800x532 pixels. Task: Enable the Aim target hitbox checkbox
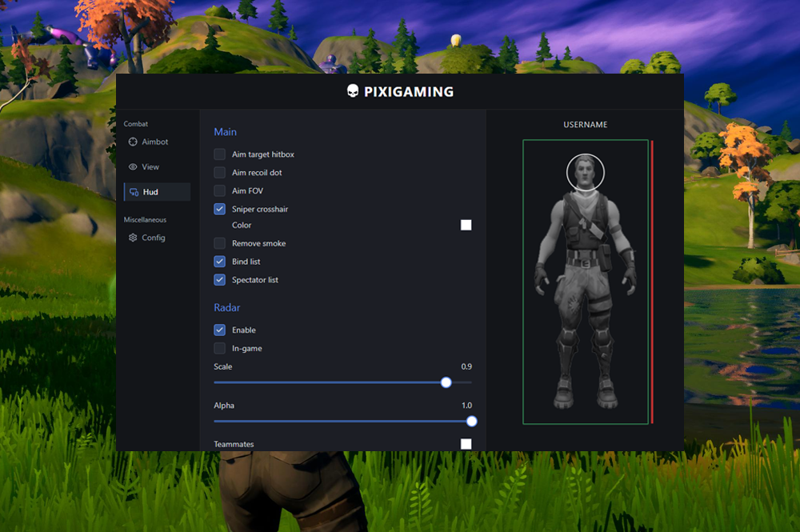coord(219,154)
